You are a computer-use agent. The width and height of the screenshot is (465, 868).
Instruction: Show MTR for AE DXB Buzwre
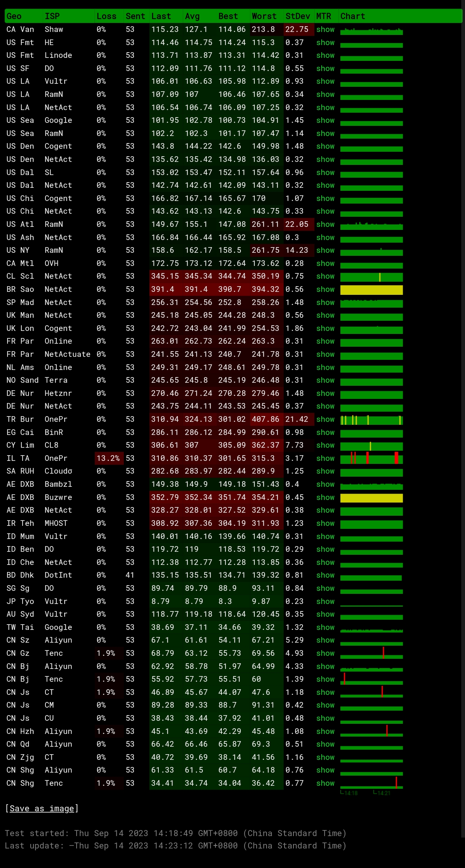tap(325, 497)
